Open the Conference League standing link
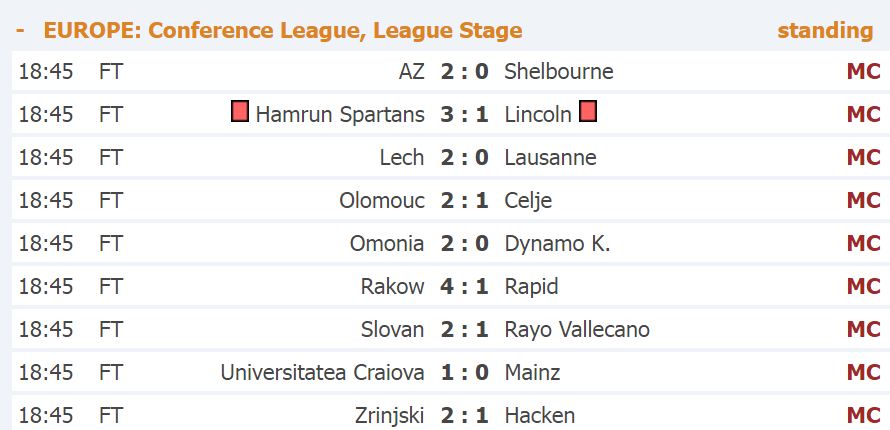This screenshot has width=890, height=430. pos(825,31)
